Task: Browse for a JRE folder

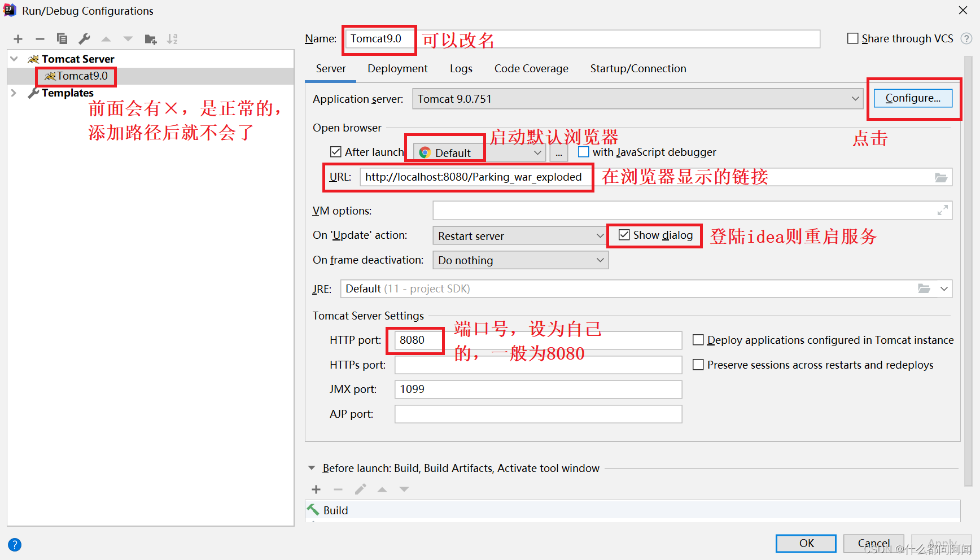Action: 924,288
